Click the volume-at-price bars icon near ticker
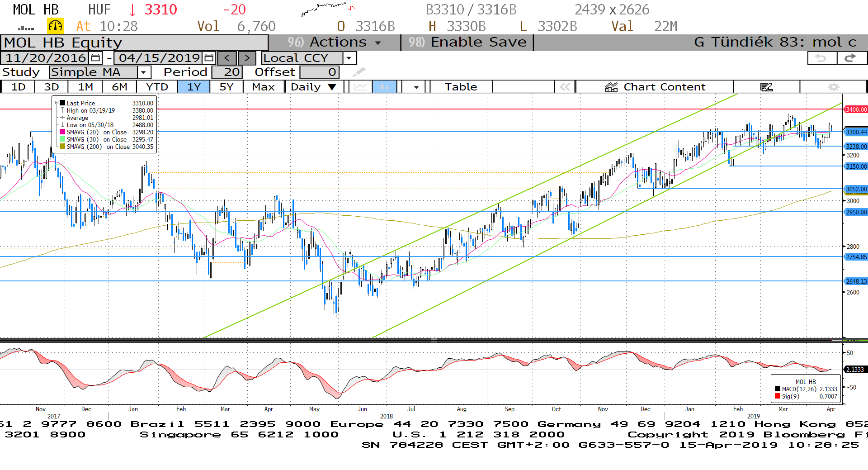 click(26, 28)
